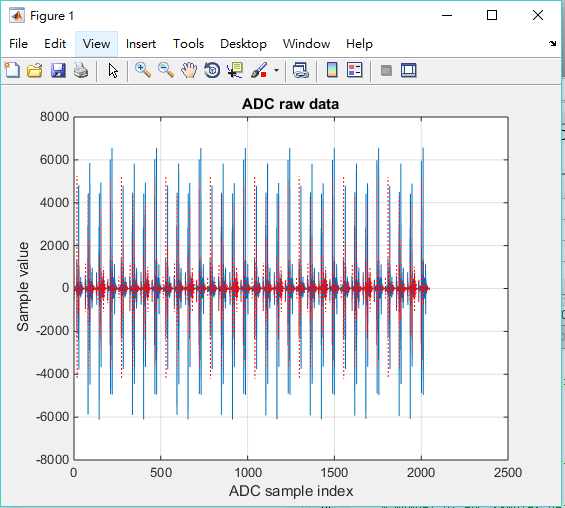Print figure using the printer icon
565x508 pixels.
81,70
